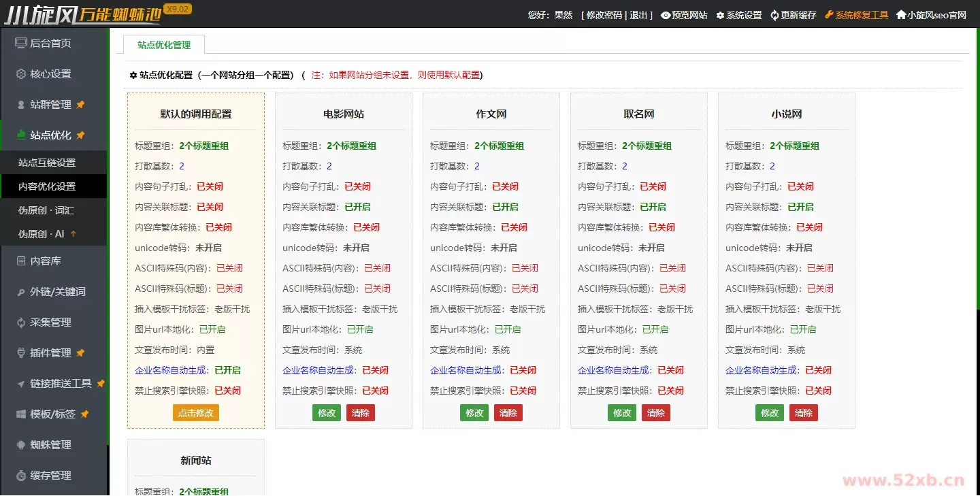
Task: Click red 清除 button in 小说网 card
Action: (803, 413)
